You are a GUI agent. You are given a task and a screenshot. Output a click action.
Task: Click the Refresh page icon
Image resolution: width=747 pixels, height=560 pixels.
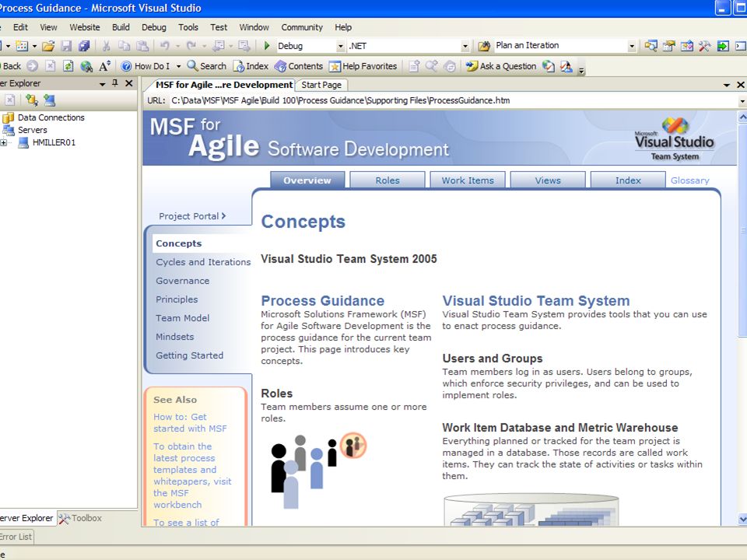[68, 66]
